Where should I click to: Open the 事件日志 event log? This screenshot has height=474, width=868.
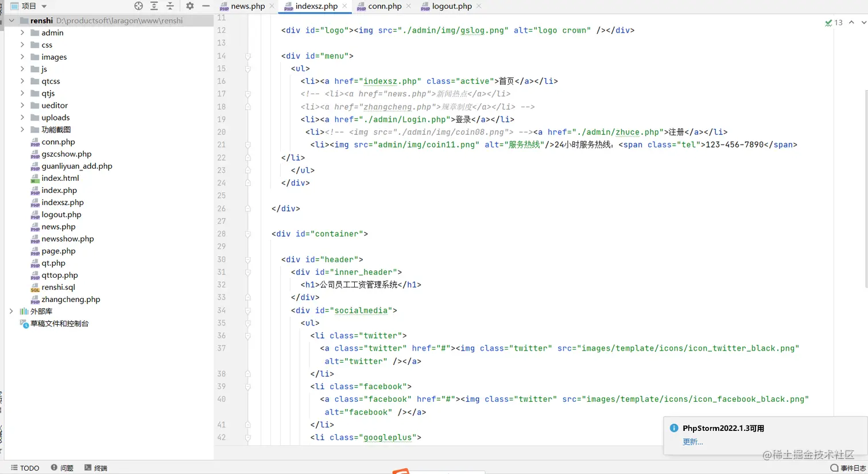click(848, 468)
